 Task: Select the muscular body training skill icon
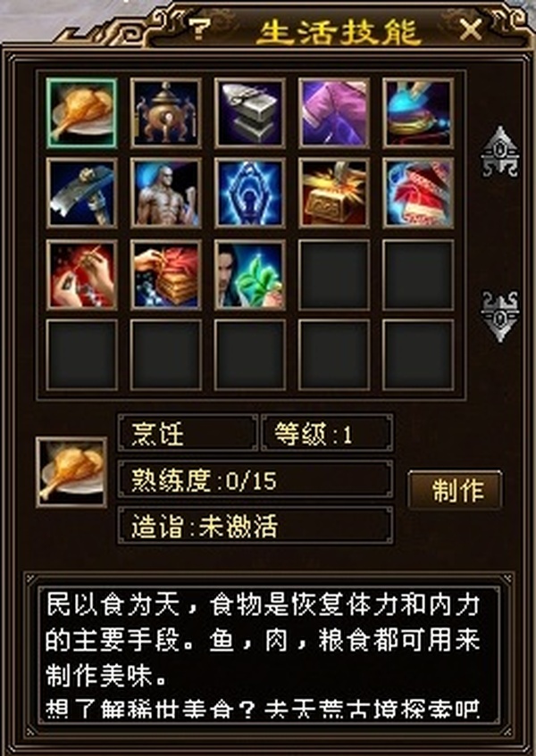point(165,194)
